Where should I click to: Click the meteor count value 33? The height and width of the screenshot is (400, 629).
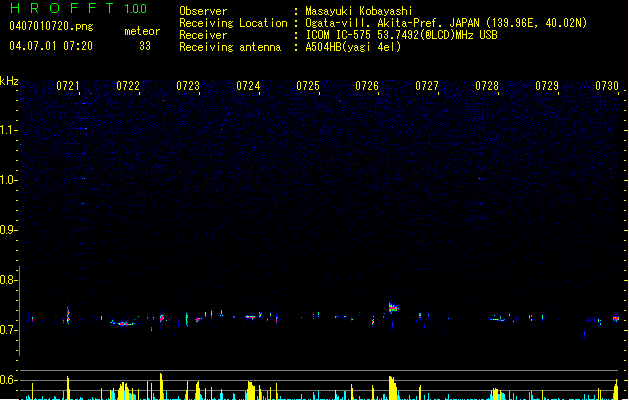click(145, 46)
